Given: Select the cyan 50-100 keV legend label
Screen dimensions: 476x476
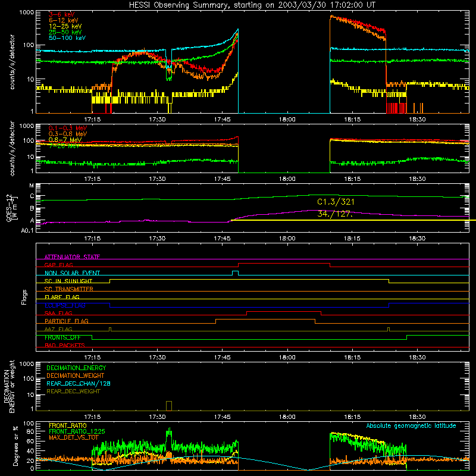Looking at the screenshot, I should [67, 38].
